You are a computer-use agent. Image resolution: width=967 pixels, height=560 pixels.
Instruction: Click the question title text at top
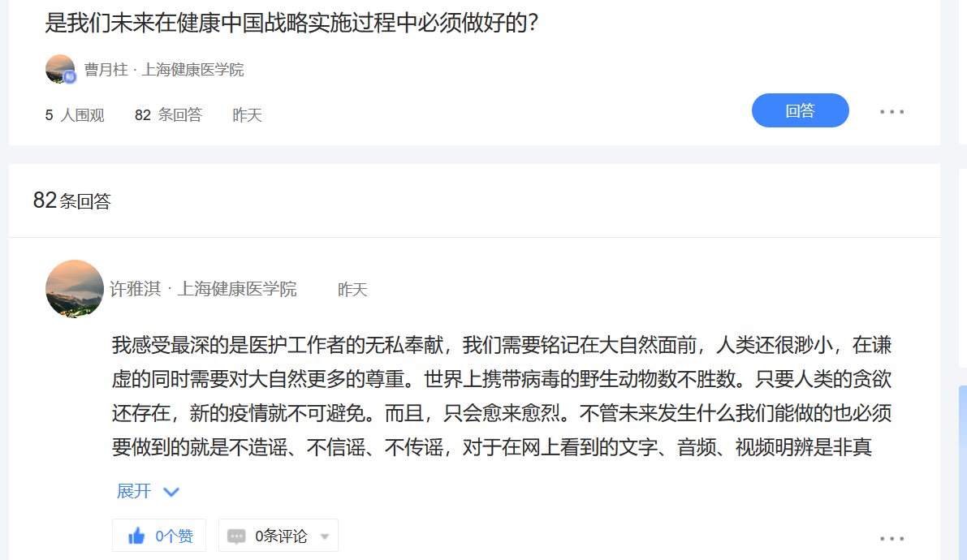(x=292, y=22)
